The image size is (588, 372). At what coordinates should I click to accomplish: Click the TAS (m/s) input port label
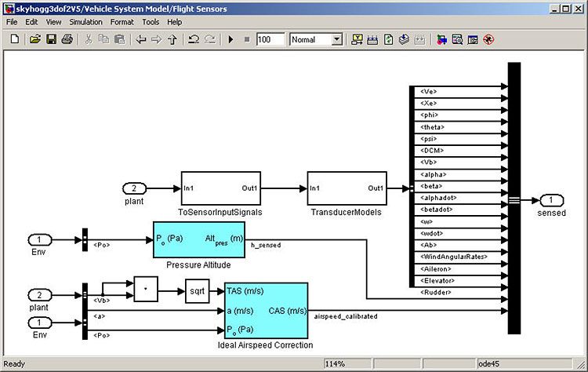pyautogui.click(x=245, y=291)
